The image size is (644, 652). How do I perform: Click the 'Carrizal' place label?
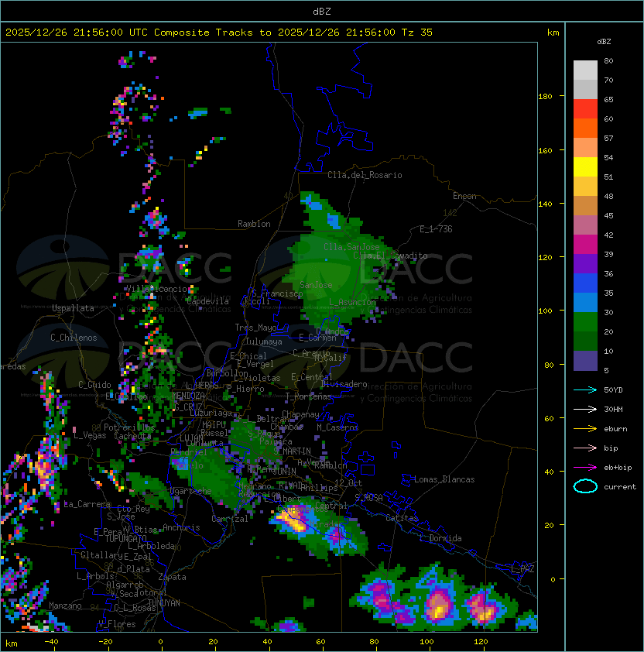click(230, 519)
